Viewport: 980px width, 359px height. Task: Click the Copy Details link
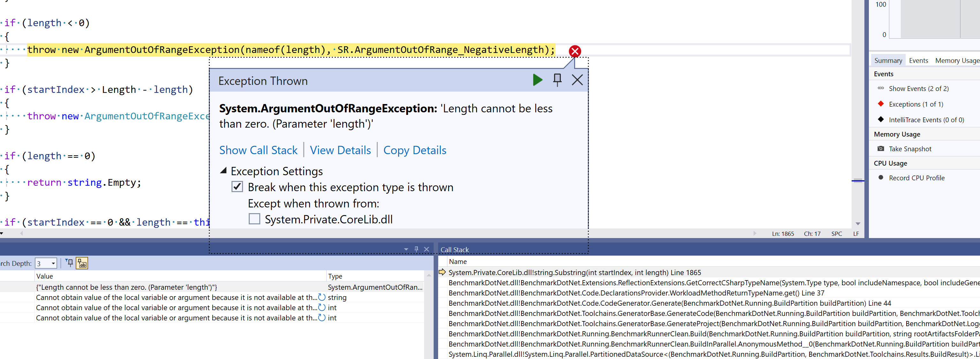pos(415,150)
